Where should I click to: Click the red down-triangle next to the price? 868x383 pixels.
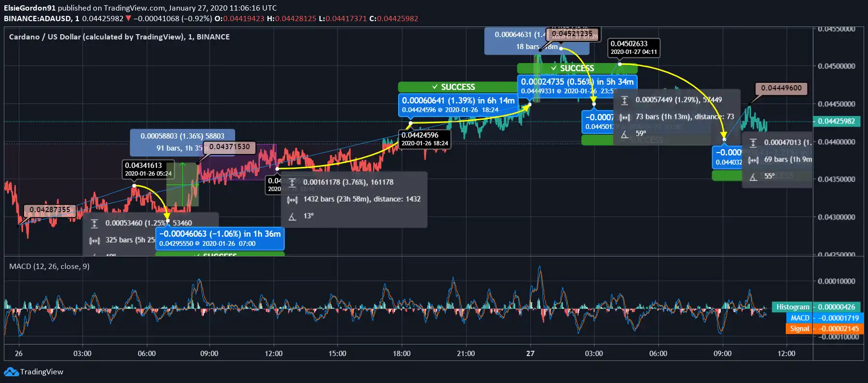(128, 18)
